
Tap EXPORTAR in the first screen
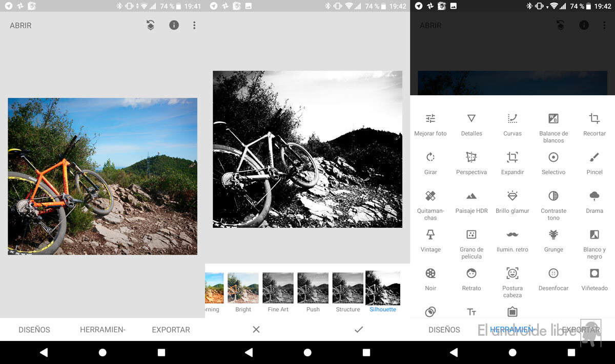point(171,330)
